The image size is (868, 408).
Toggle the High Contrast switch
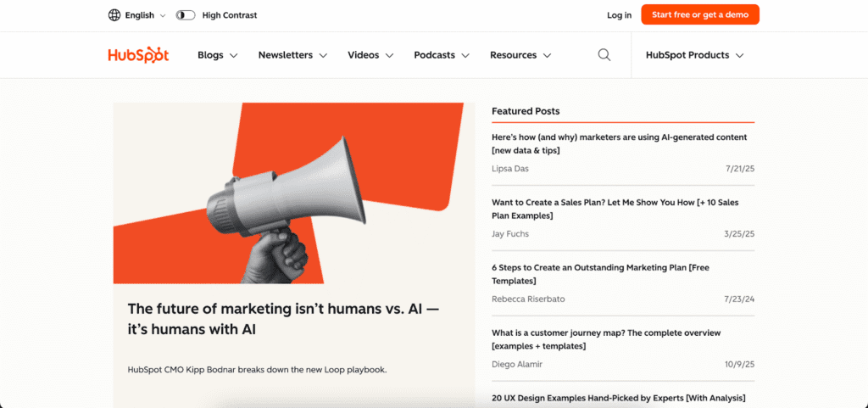click(x=185, y=15)
